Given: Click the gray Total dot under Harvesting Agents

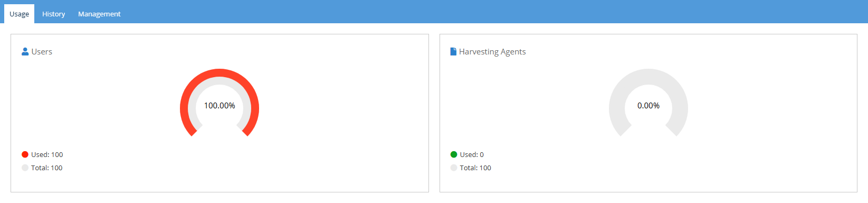Looking at the screenshot, I should [454, 168].
